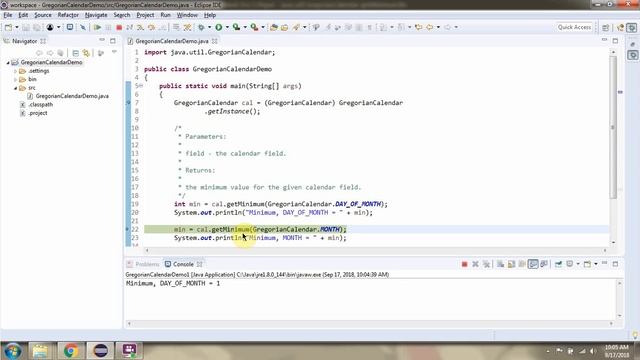This screenshot has height=360, width=640.
Task: Open the Windows Start button
Action: [x=13, y=351]
